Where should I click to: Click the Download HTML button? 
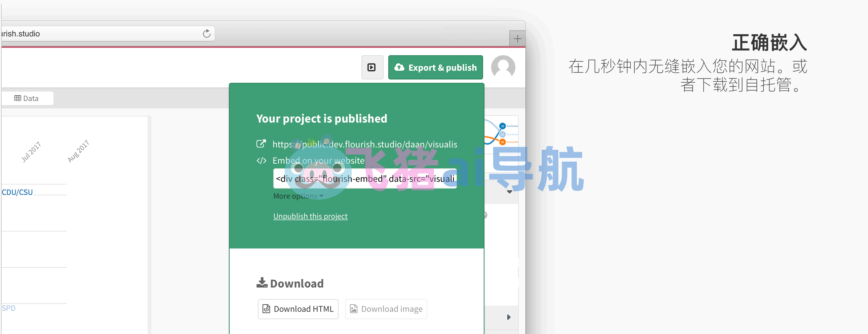[x=298, y=309]
